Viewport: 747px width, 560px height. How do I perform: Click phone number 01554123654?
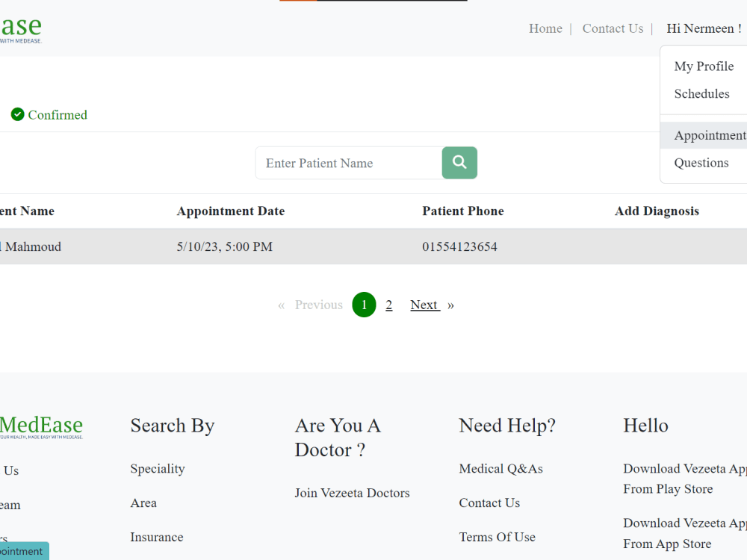pyautogui.click(x=459, y=246)
